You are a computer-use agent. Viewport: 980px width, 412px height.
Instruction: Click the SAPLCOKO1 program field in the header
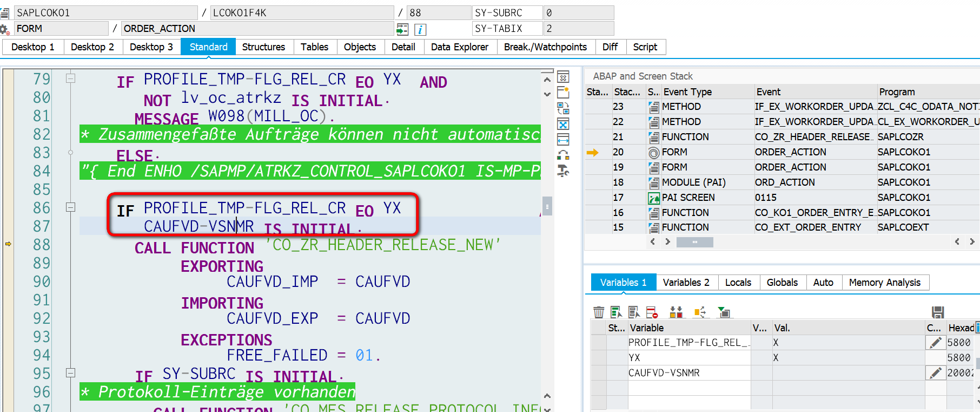click(106, 13)
